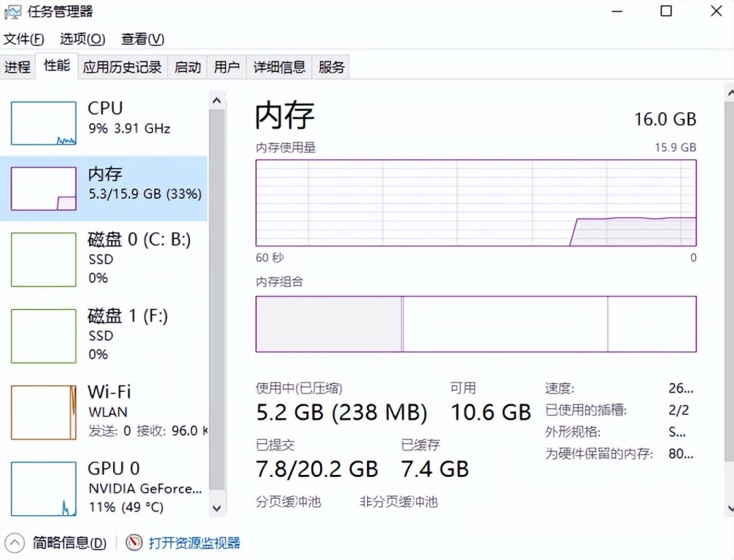The width and height of the screenshot is (734, 560).
Task: Switch to the 服务 tab
Action: 331,67
